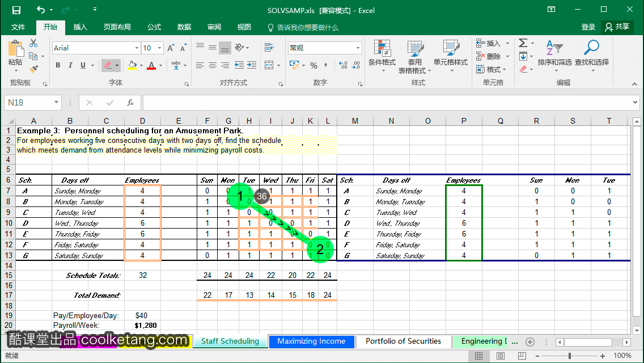
Task: Toggle Italic formatting
Action: click(70, 65)
